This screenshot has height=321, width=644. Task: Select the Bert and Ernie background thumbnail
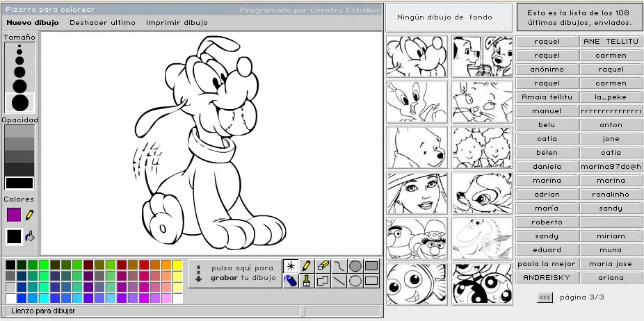pyautogui.click(x=417, y=238)
